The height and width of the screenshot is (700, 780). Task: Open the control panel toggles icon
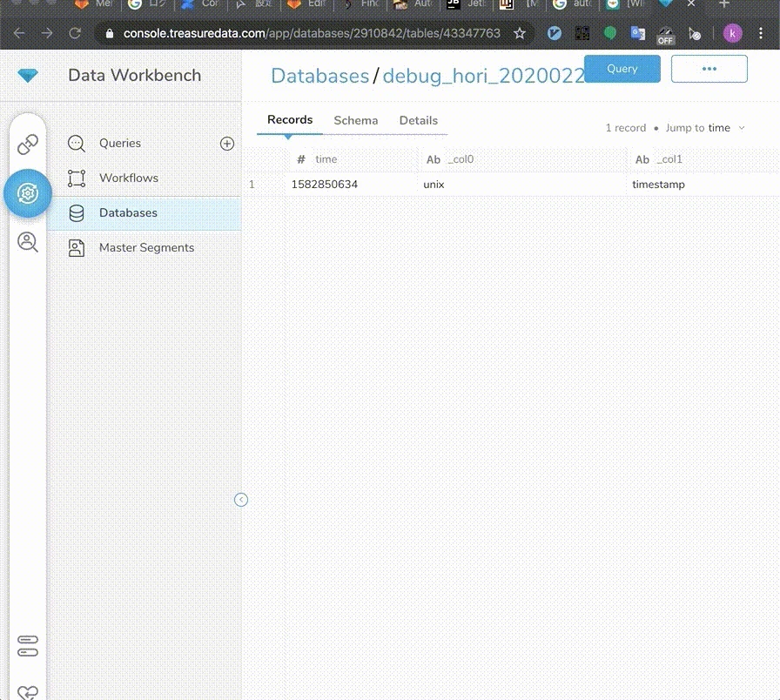pyautogui.click(x=27, y=646)
